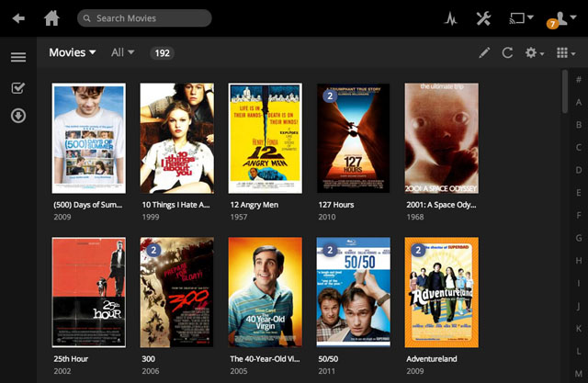The height and width of the screenshot is (383, 588).
Task: Expand the Movies library dropdown
Action: tap(73, 52)
